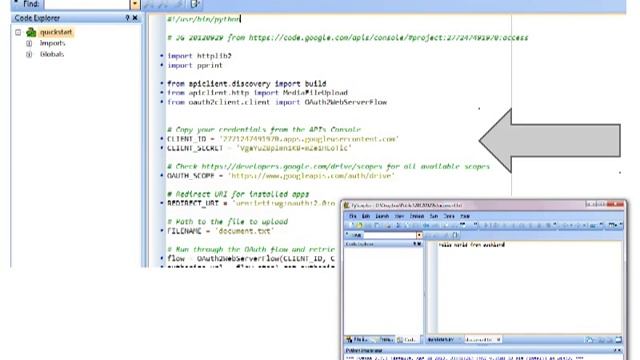The height and width of the screenshot is (360, 640).
Task: Click the 'hello world' text in small window editor
Action: (472, 245)
